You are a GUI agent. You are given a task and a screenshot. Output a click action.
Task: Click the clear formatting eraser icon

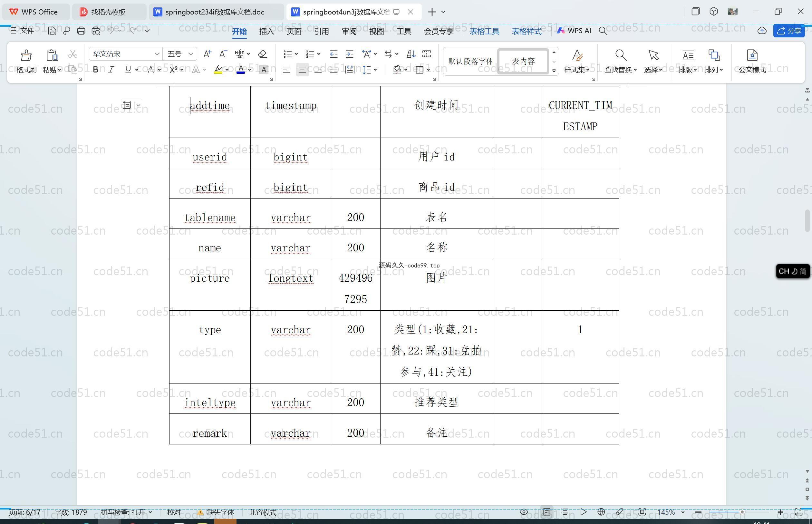point(262,54)
